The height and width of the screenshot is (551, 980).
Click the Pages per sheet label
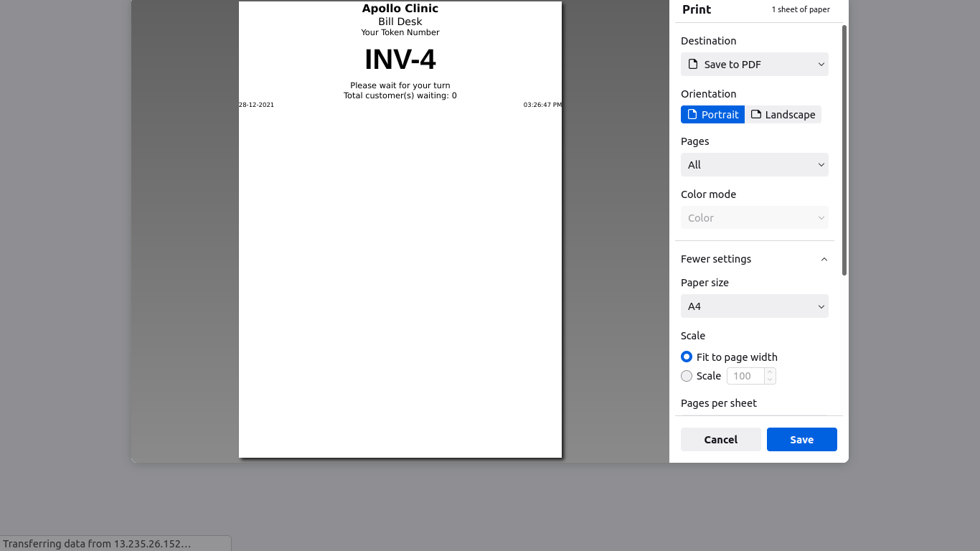pyautogui.click(x=719, y=403)
